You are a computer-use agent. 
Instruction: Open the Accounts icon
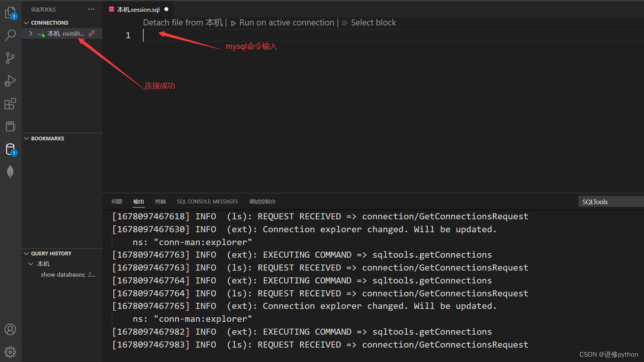tap(10, 329)
